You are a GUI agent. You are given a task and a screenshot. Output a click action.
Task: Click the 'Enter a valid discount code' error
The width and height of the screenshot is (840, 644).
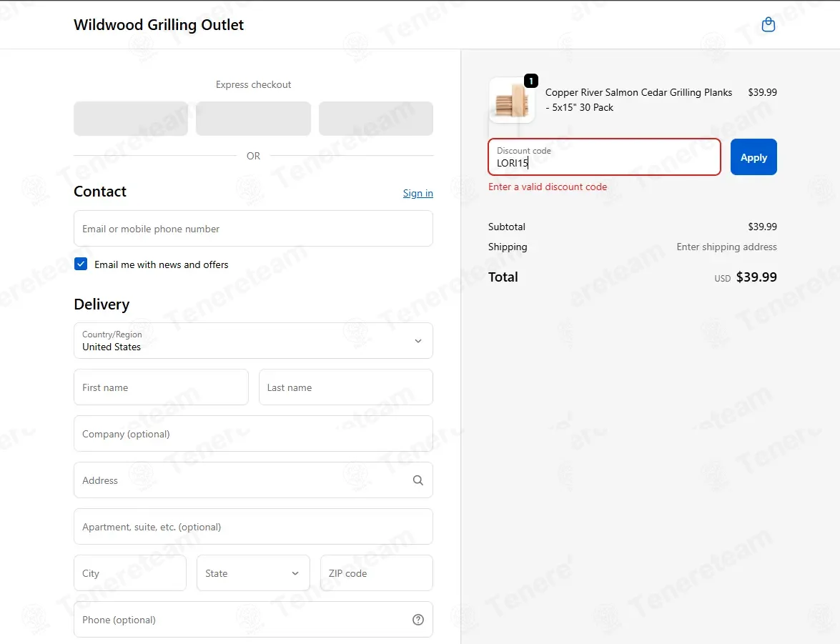point(548,187)
